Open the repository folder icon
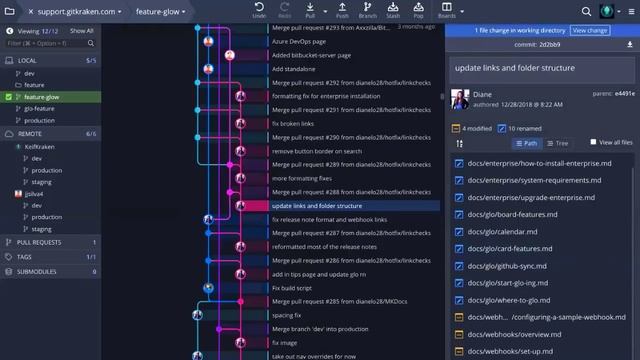 (9, 11)
